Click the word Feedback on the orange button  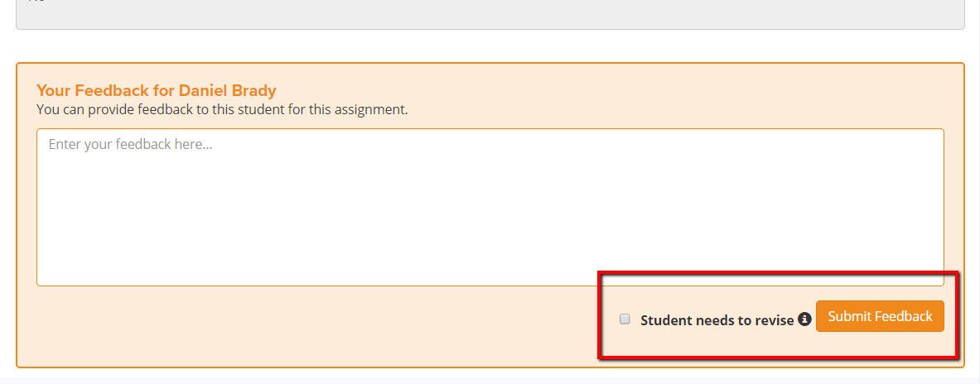tap(903, 316)
